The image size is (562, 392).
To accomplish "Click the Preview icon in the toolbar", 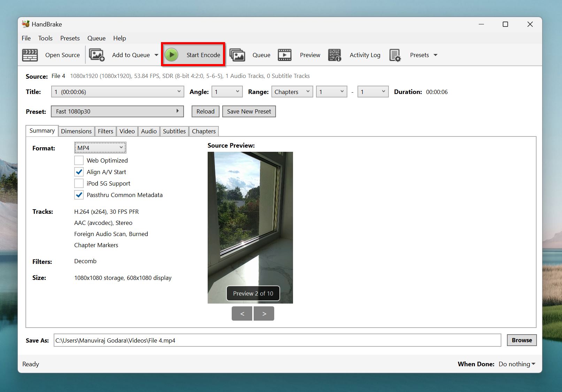I will coord(284,55).
